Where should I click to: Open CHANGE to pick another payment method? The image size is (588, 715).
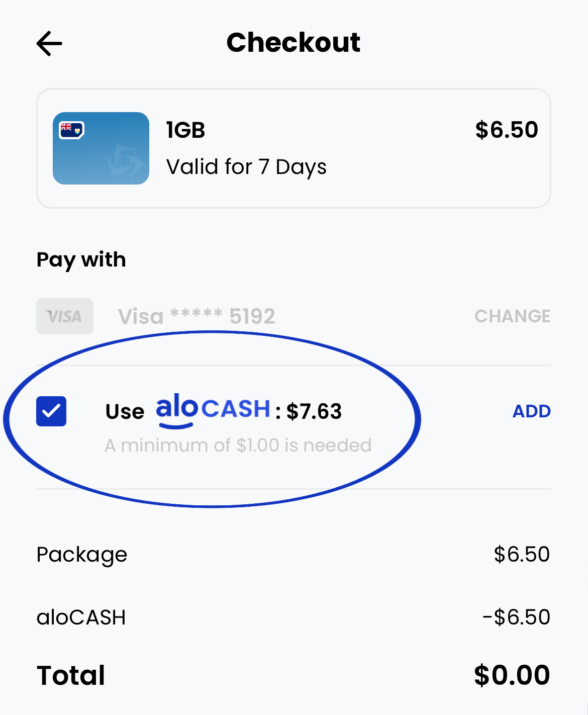click(512, 316)
